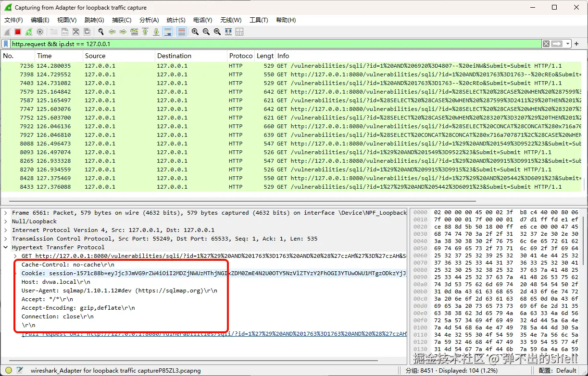Viewport: 588px width, 376px height.
Task: Open the 统计(S) menu
Action: (x=176, y=20)
